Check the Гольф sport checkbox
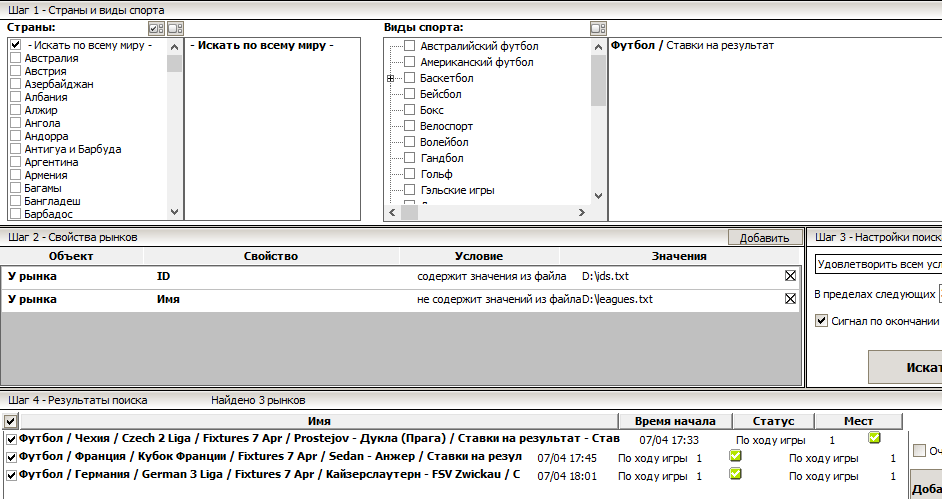The image size is (942, 499). click(x=409, y=174)
